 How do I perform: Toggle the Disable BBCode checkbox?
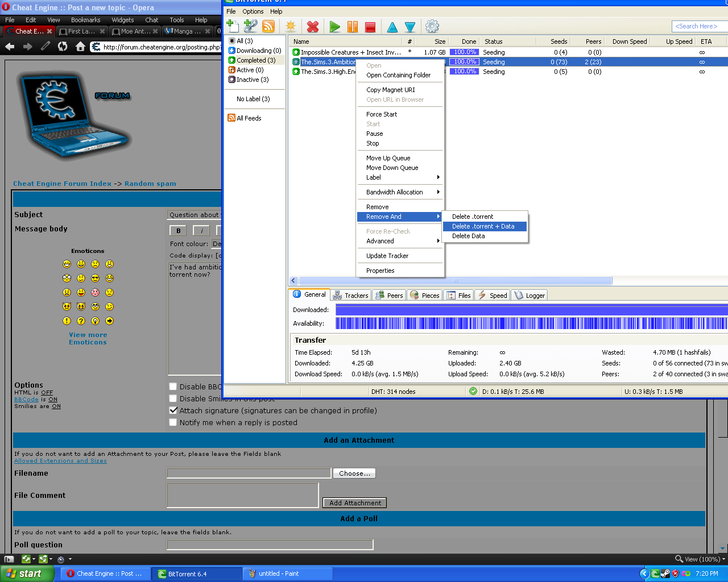(x=173, y=386)
